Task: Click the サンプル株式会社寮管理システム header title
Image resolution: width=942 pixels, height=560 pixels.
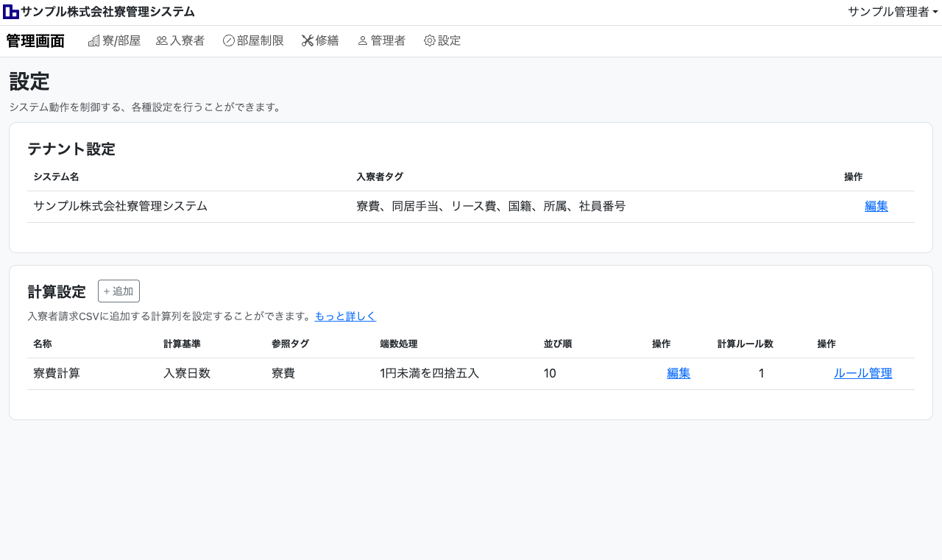Action: tap(107, 12)
